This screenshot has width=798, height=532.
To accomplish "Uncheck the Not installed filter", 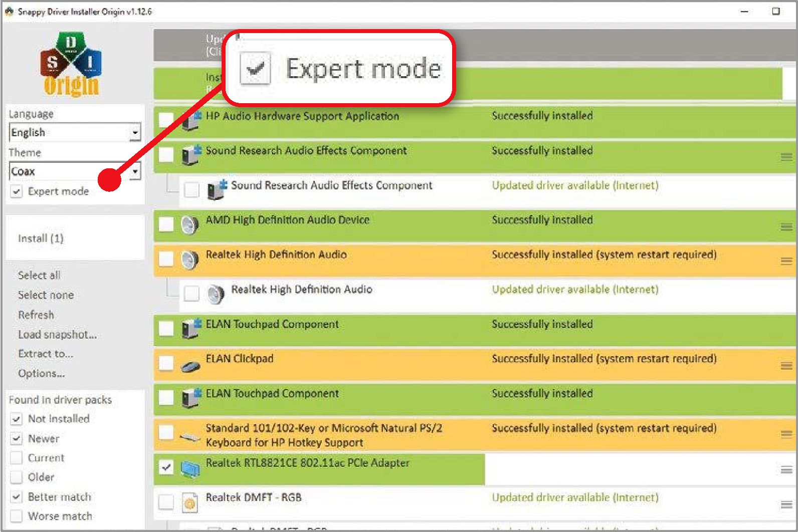I will tap(17, 419).
